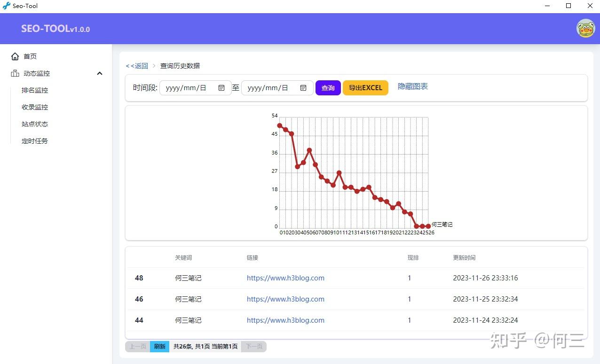Click the home icon beside 首页
600x364 pixels.
pos(15,56)
